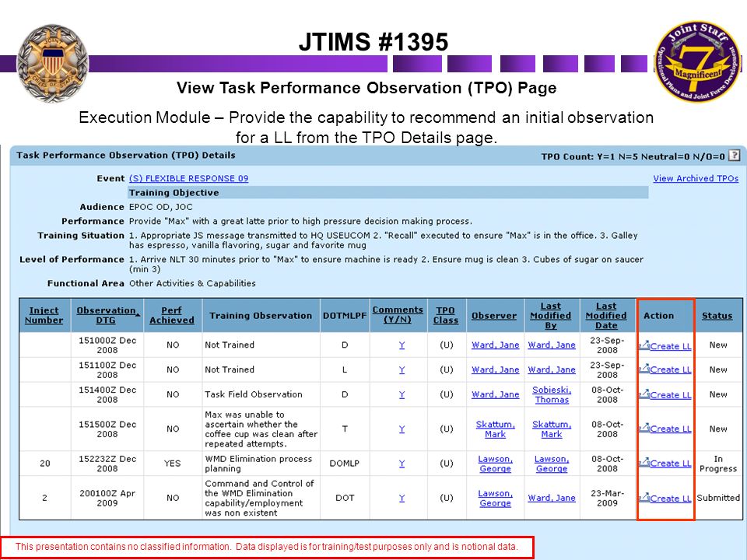
Task: Click the "Task Field Observation" cell text
Action: 254,394
